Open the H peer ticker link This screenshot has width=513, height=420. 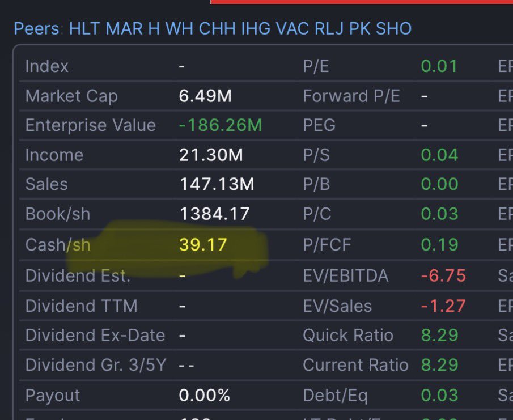click(154, 28)
